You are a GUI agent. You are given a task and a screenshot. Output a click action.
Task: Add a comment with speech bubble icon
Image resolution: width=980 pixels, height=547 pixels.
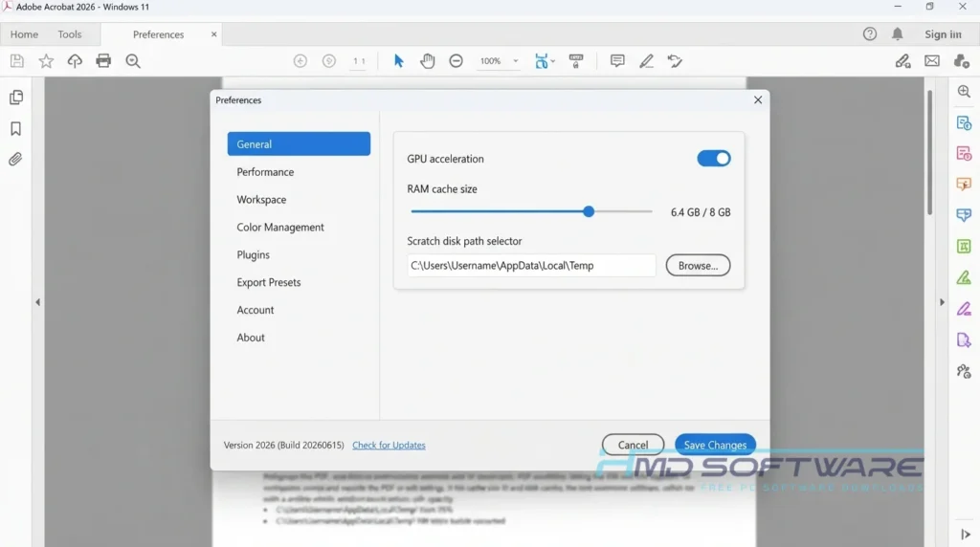click(x=617, y=61)
